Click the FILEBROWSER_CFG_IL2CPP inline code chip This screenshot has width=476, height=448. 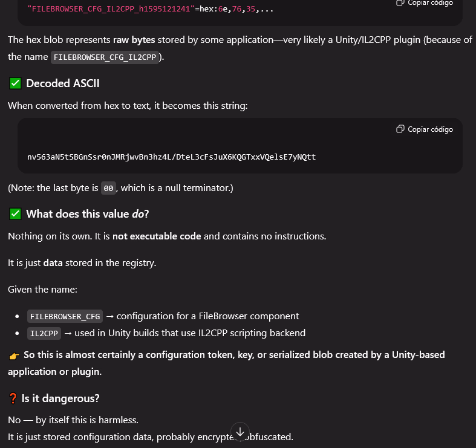pos(105,57)
